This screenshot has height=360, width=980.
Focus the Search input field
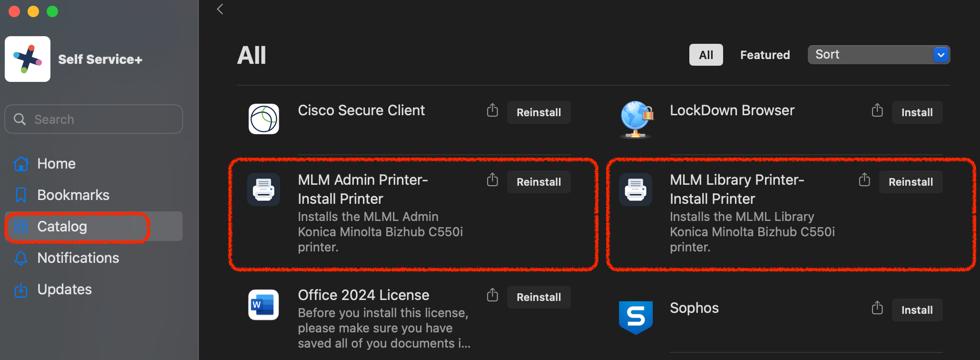click(x=94, y=119)
